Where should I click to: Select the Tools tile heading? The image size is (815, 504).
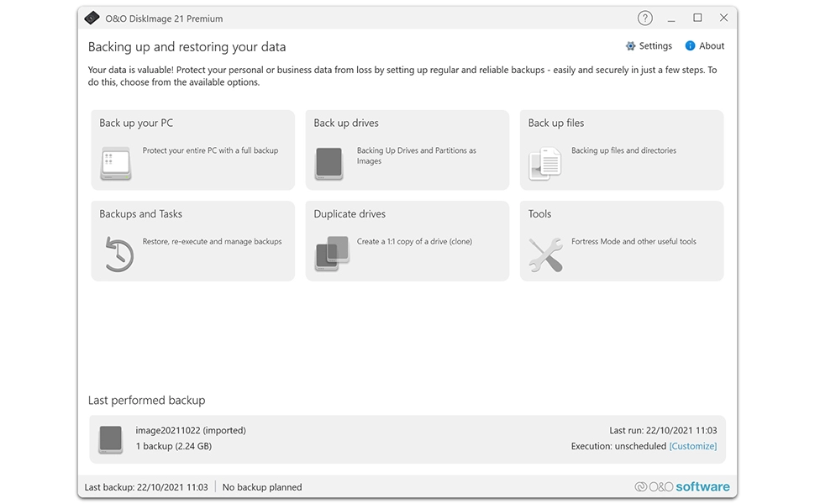[539, 213]
